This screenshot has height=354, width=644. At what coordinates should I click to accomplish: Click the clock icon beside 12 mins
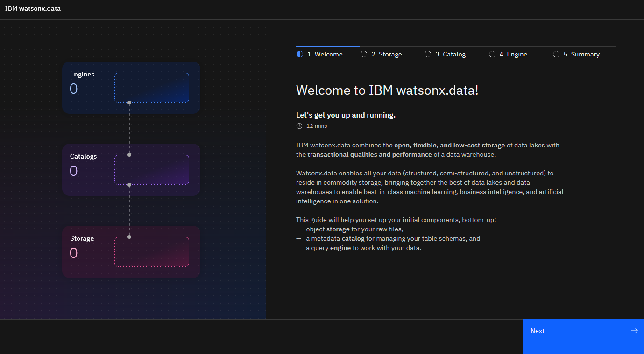(299, 126)
